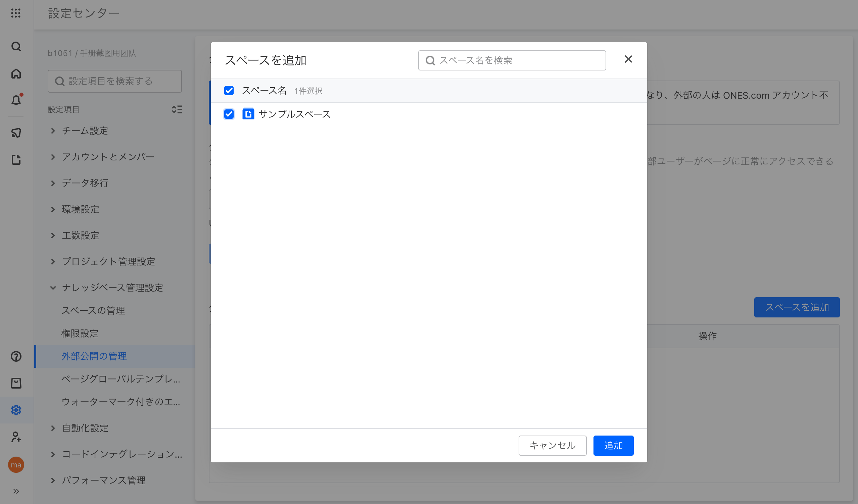Click the help question mark icon
This screenshot has height=504, width=858.
point(16,356)
